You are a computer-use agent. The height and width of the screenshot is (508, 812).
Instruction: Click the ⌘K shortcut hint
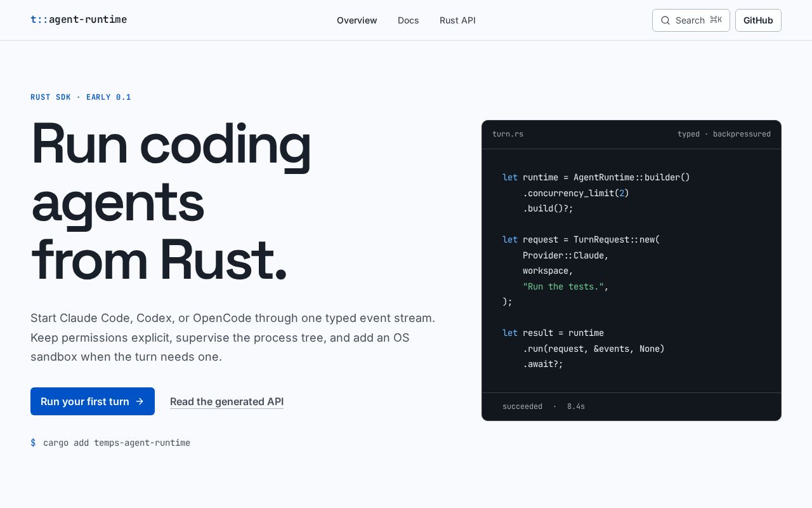(x=716, y=20)
